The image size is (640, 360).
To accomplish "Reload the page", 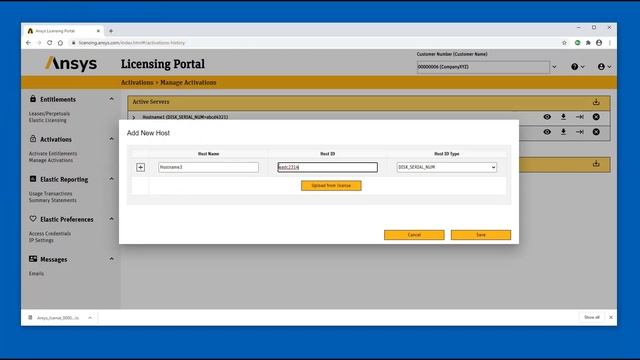I will click(x=49, y=43).
